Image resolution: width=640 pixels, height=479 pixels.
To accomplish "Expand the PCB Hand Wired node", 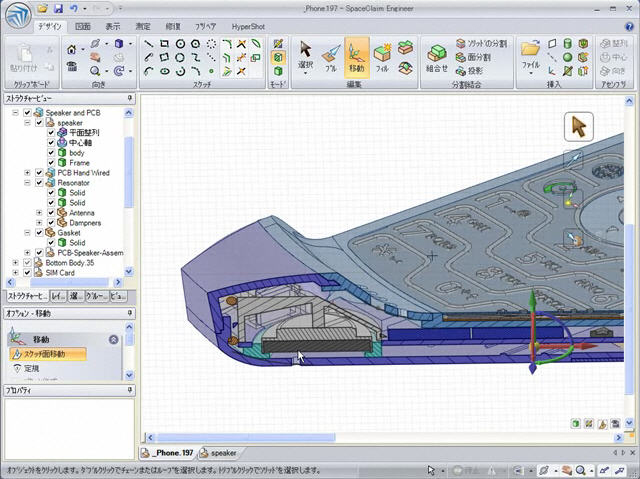I will 27,173.
